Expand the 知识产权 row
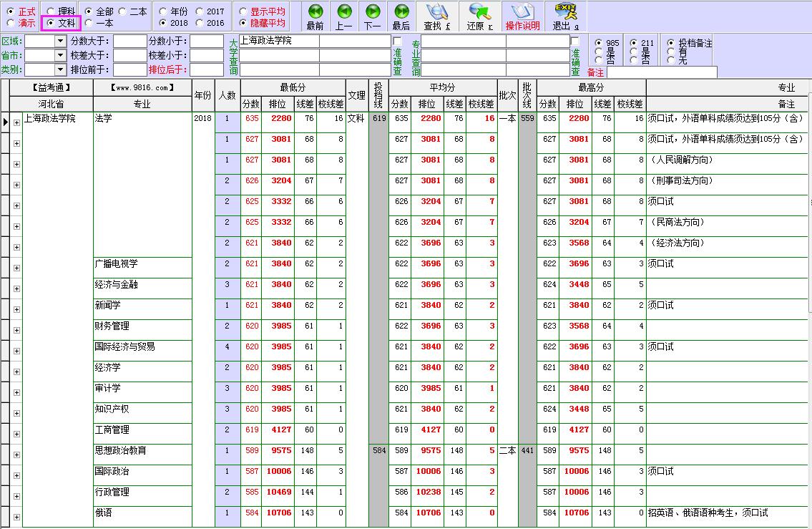Image resolution: width=812 pixels, height=529 pixels. click(x=16, y=413)
